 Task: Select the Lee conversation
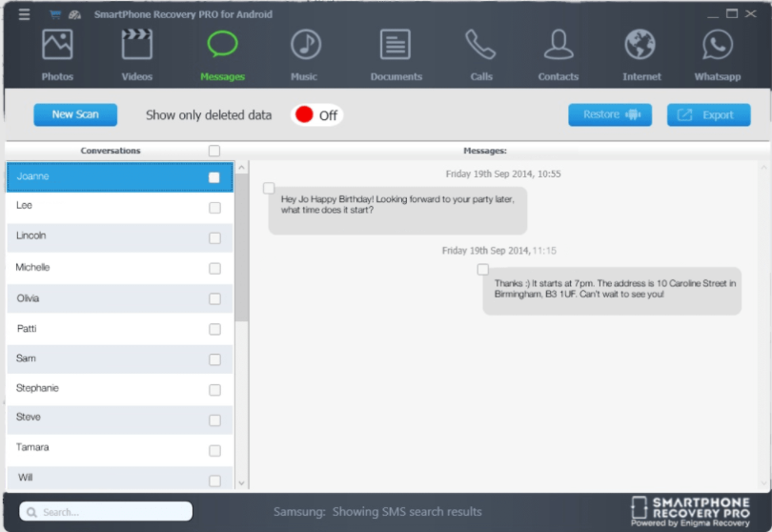click(120, 207)
